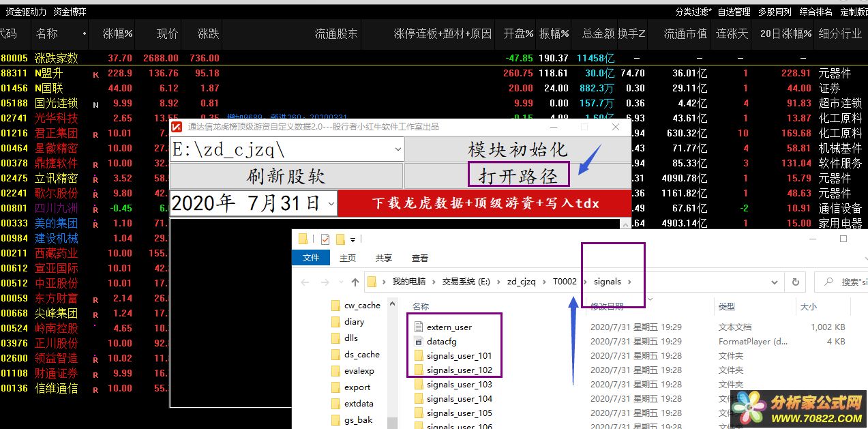Click Explorer forward navigation arrow
Image resolution: width=868 pixels, height=429 pixels.
[325, 282]
